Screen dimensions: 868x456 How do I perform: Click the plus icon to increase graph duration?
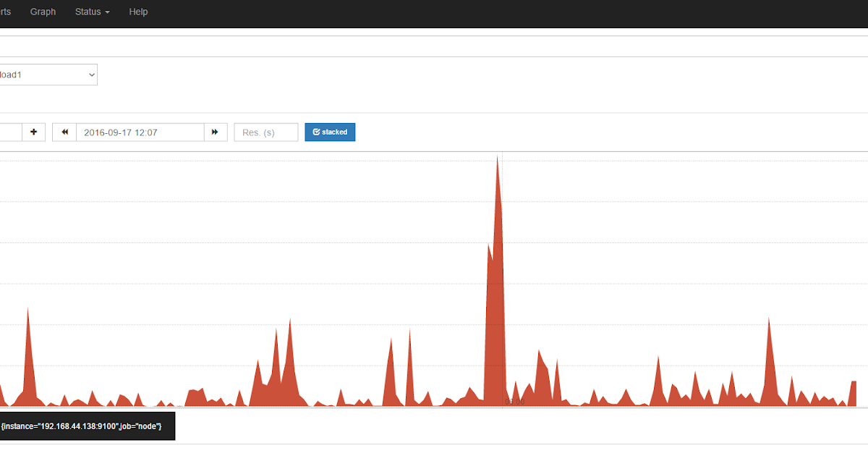[x=33, y=132]
